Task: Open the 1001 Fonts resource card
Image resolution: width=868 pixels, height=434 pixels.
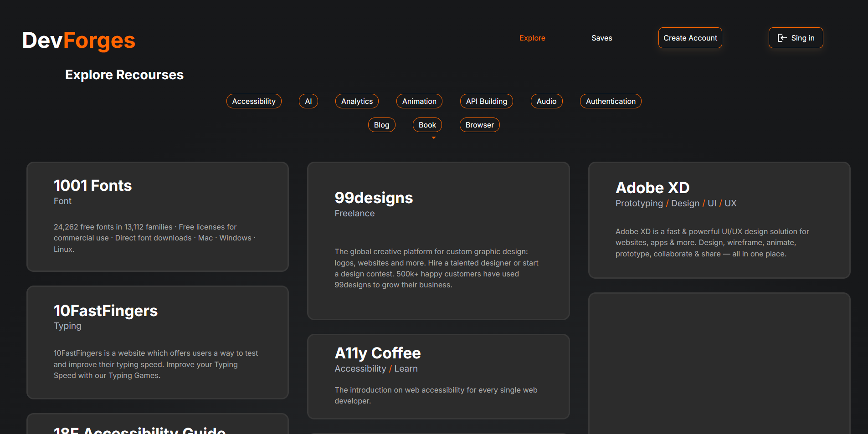Action: coord(157,217)
